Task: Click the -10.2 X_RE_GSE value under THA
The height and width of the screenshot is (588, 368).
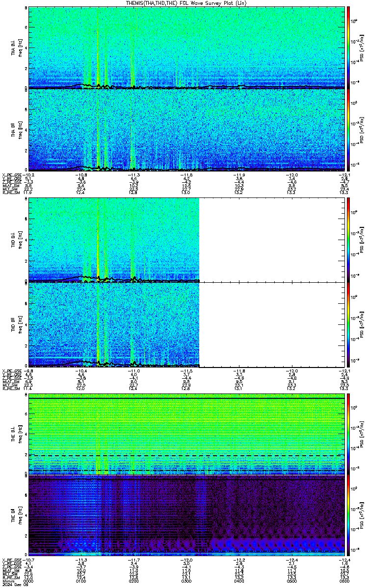Action: click(28, 175)
